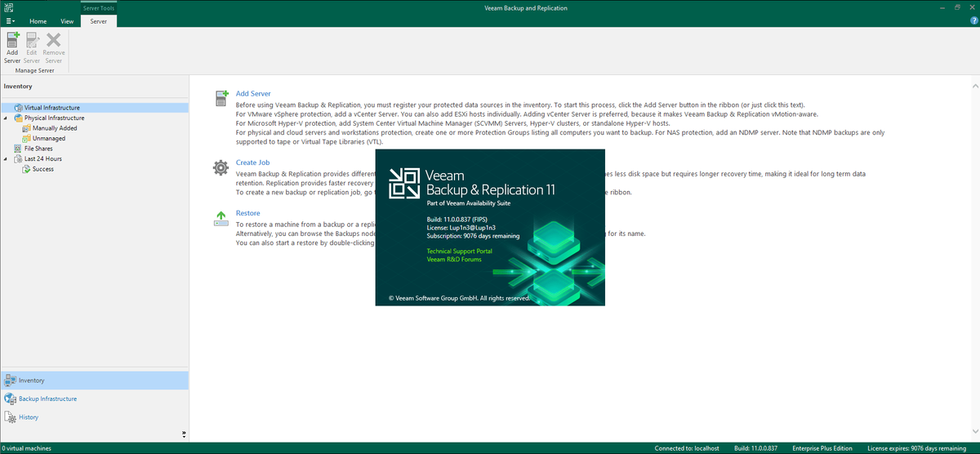
Task: Click 'License: Lup1n3@Lup1n3' on splash screen
Action: click(460, 228)
